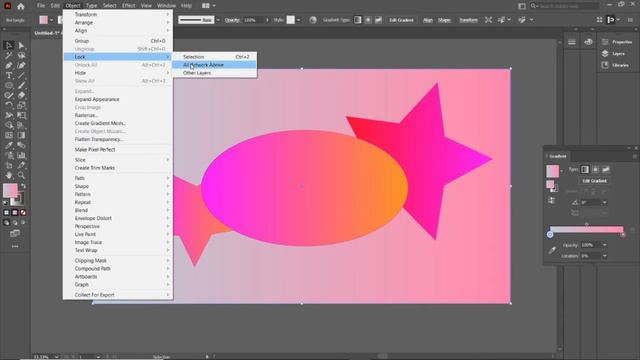Click the delete gradient stop trash icon

[633, 230]
